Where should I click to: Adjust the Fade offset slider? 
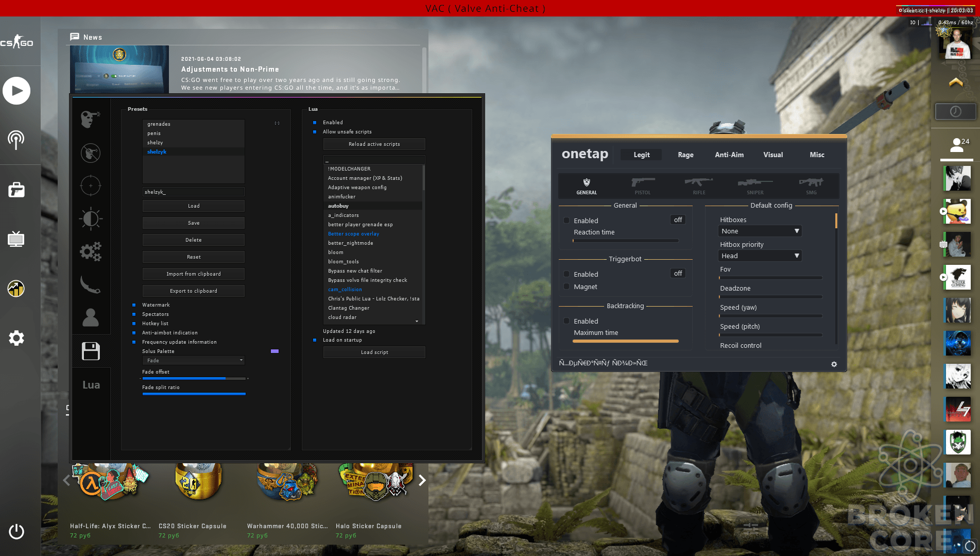[x=194, y=379]
